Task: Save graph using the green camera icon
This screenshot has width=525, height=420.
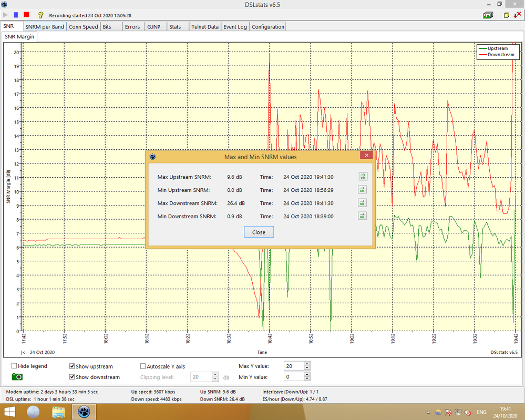Action: [x=17, y=376]
